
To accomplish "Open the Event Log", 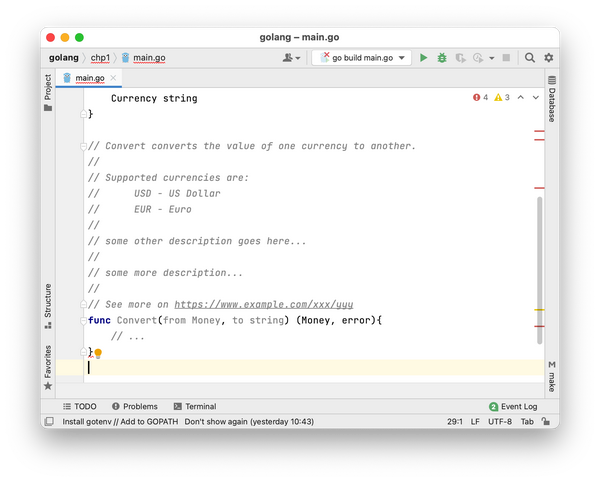I will [513, 406].
